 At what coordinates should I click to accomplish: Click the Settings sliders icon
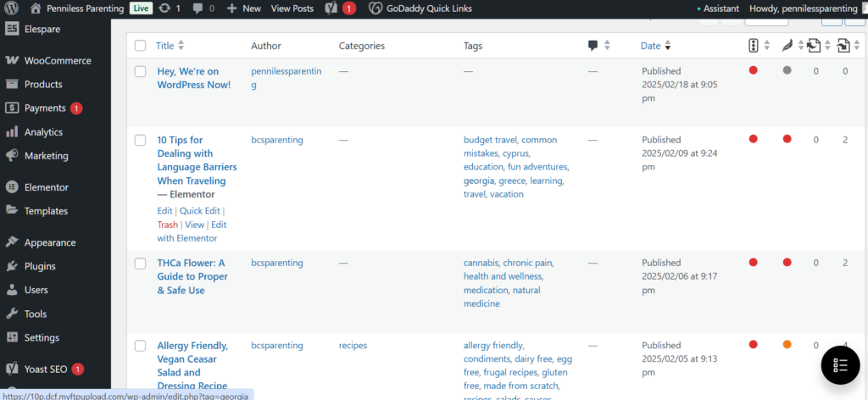(x=12, y=337)
